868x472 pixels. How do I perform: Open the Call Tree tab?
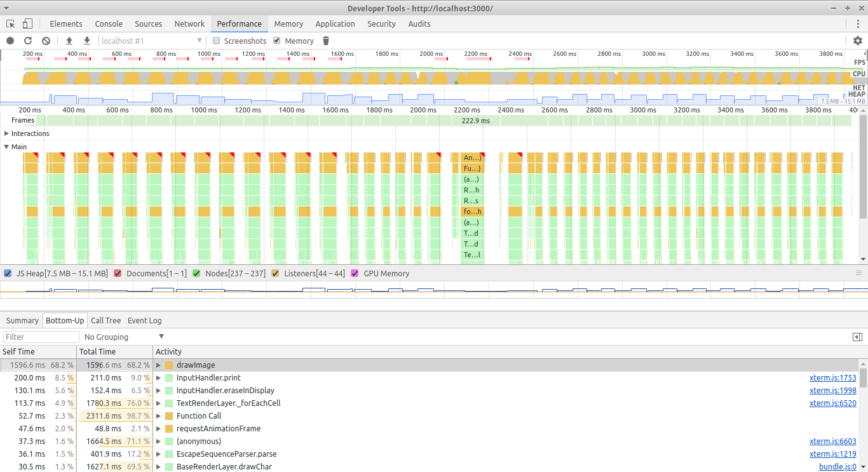(105, 320)
